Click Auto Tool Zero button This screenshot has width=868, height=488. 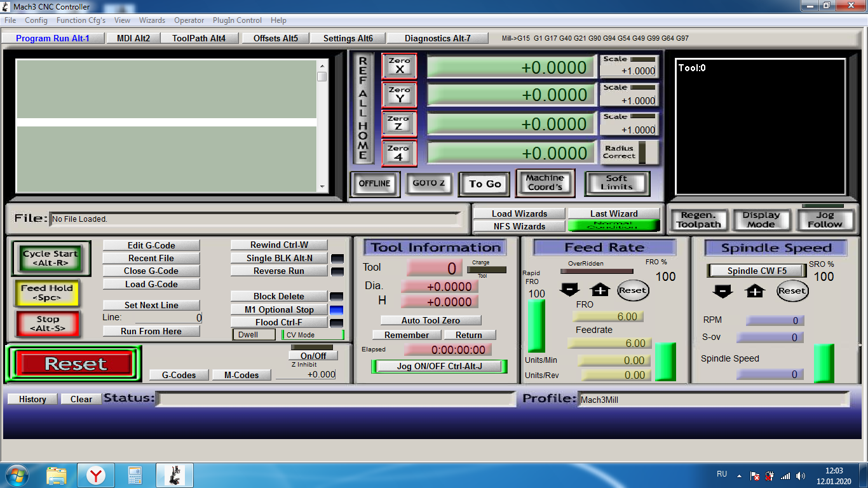(x=431, y=320)
